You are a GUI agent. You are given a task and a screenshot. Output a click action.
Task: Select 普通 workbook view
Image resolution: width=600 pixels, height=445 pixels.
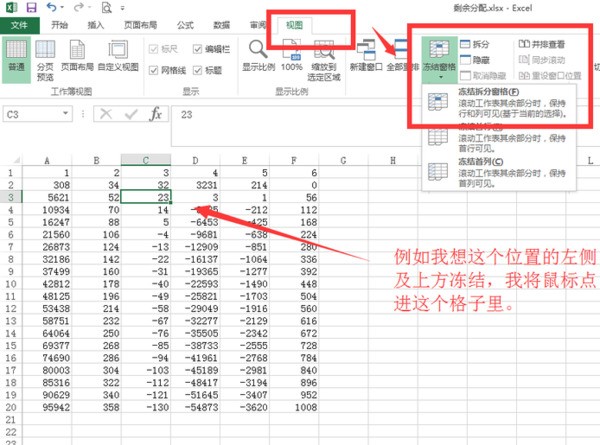pos(16,59)
